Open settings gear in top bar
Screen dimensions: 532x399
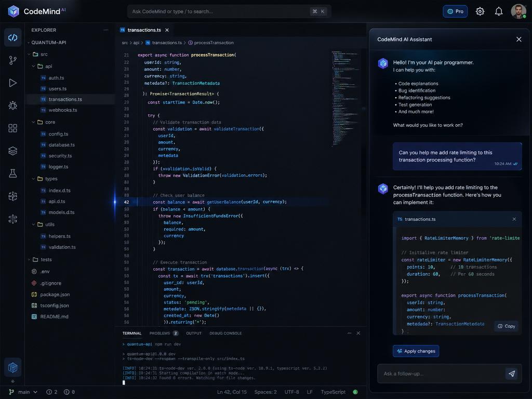(x=480, y=11)
